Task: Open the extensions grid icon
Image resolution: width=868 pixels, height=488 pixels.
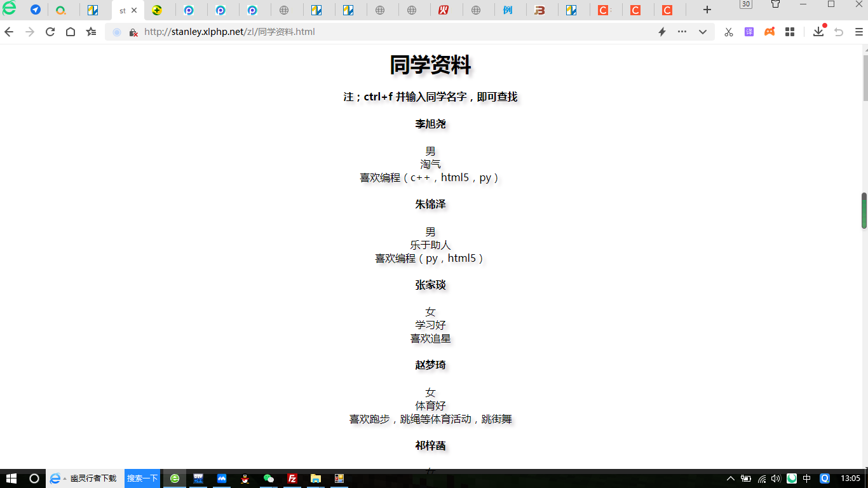Action: point(790,32)
